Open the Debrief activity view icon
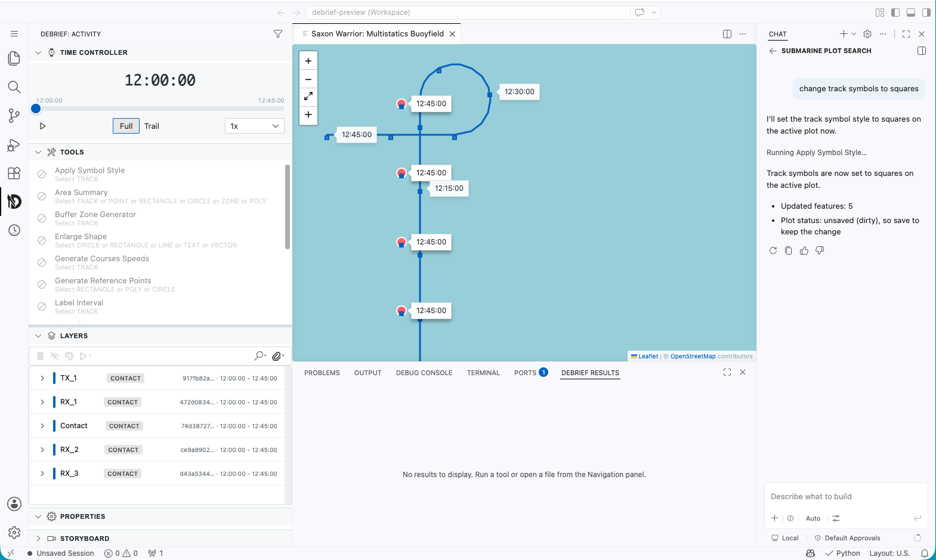The image size is (936, 560). pyautogui.click(x=14, y=202)
